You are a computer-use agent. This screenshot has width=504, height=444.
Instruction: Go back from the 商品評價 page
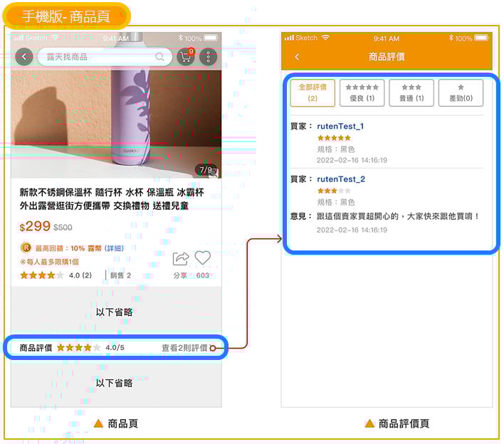297,57
